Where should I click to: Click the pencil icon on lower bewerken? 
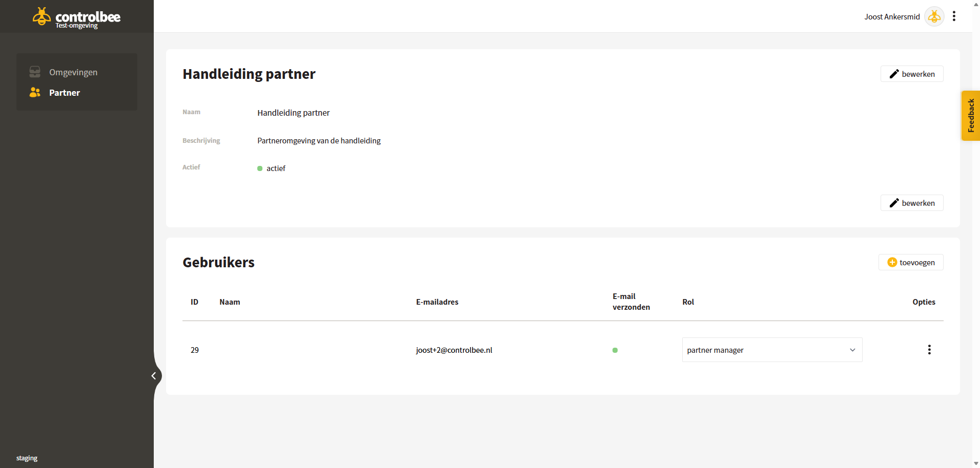pyautogui.click(x=894, y=203)
